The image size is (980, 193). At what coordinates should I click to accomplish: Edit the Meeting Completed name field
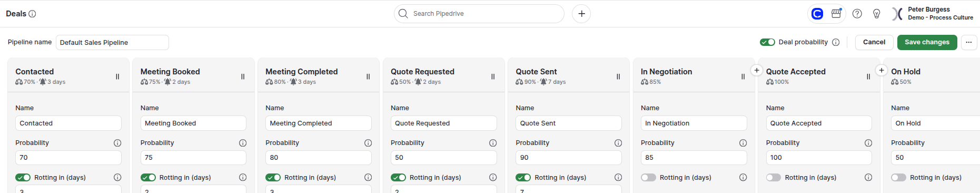tap(319, 123)
